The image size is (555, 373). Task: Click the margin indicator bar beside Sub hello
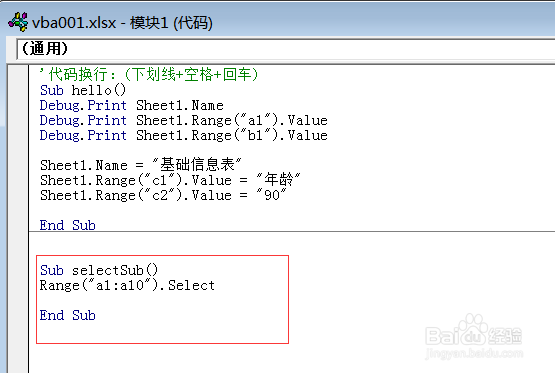coord(18,90)
